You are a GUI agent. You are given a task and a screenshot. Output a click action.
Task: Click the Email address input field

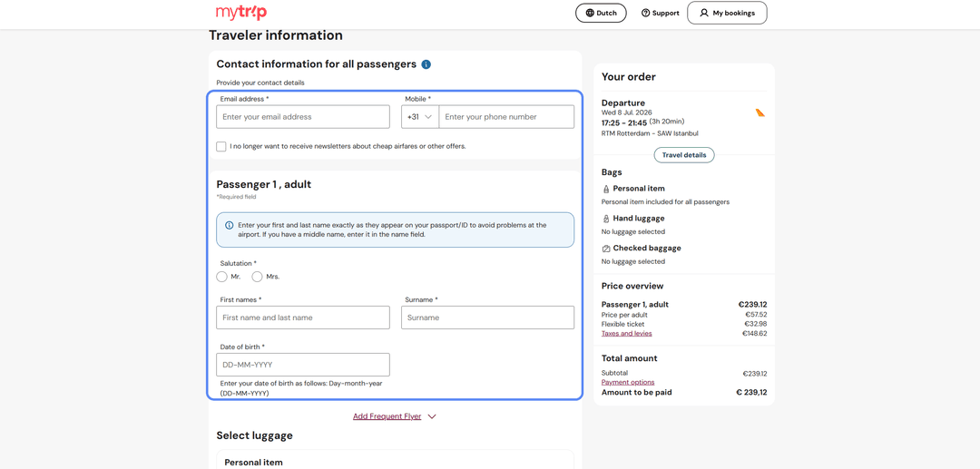click(x=303, y=117)
